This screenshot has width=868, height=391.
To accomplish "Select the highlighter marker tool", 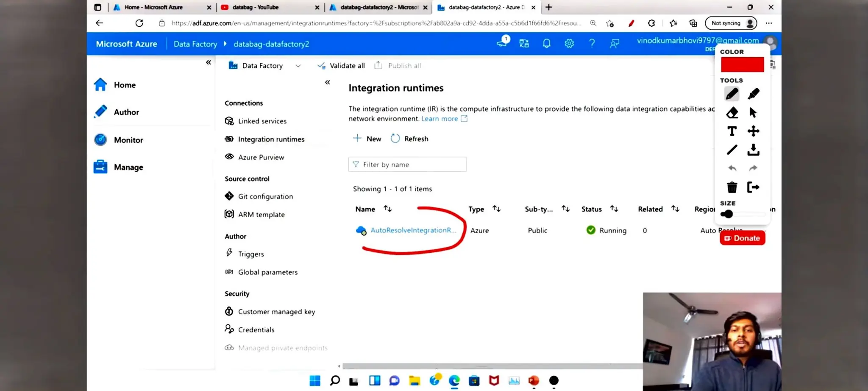I will 753,94.
